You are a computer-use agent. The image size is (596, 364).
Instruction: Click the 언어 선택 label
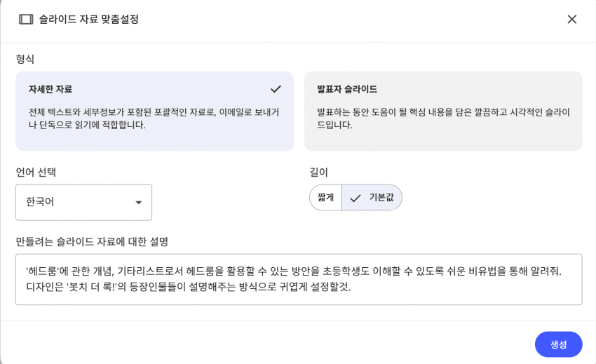point(36,172)
